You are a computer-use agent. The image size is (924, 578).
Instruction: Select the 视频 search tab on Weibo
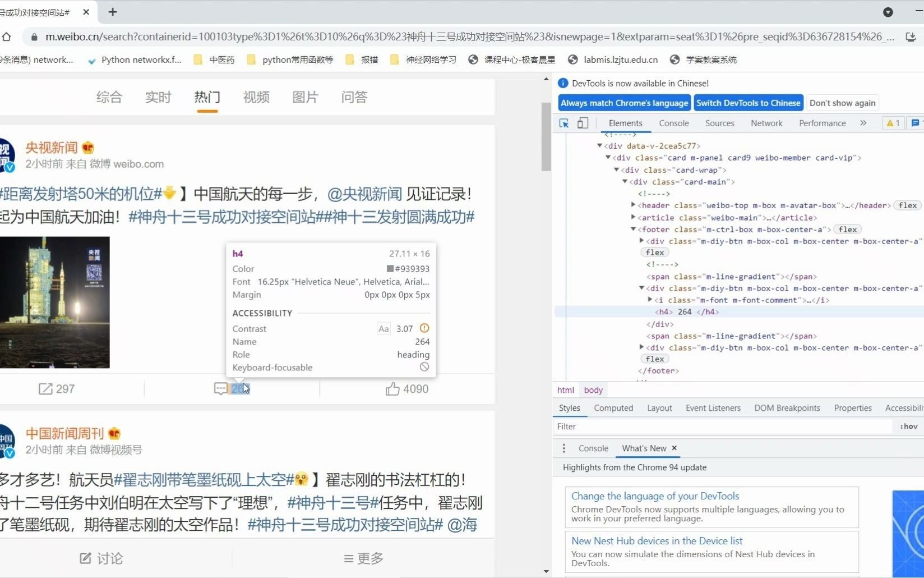[x=256, y=97]
